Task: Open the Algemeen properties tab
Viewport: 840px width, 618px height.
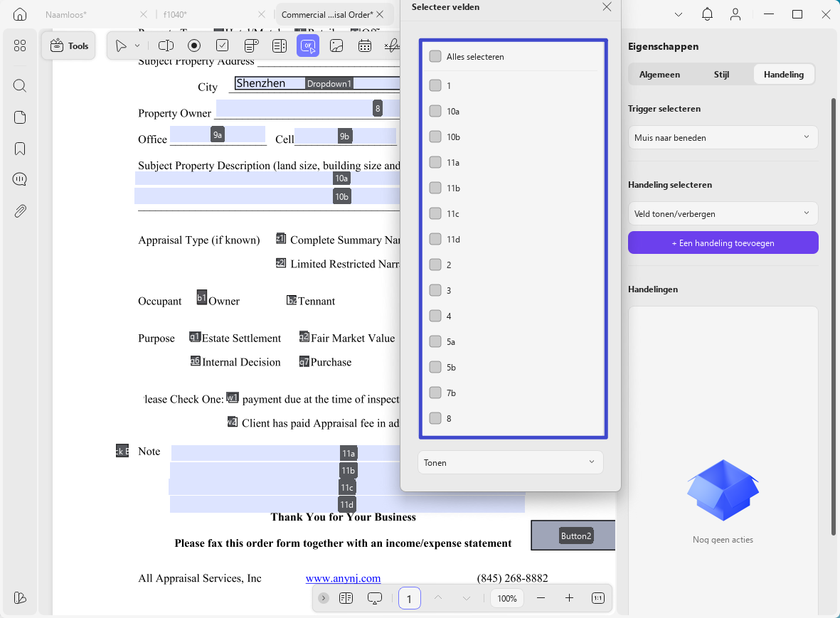Action: coord(659,75)
